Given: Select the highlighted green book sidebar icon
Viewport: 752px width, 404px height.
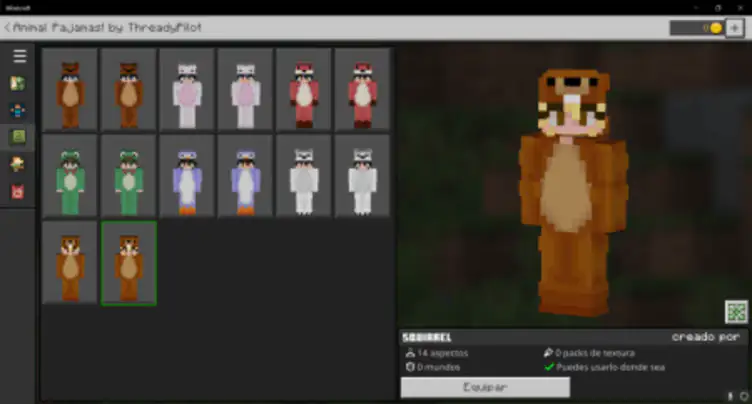Looking at the screenshot, I should 18,138.
